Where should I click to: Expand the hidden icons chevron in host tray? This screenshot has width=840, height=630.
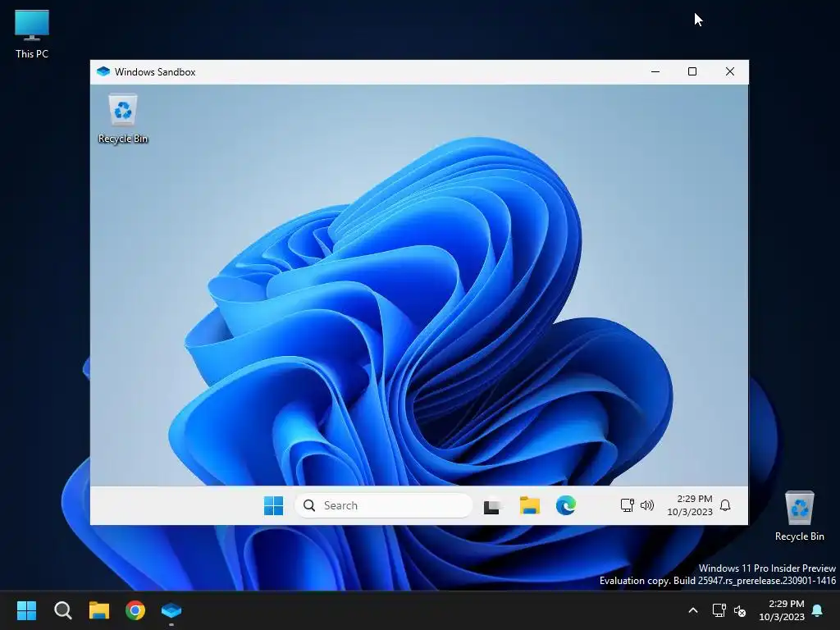[692, 610]
